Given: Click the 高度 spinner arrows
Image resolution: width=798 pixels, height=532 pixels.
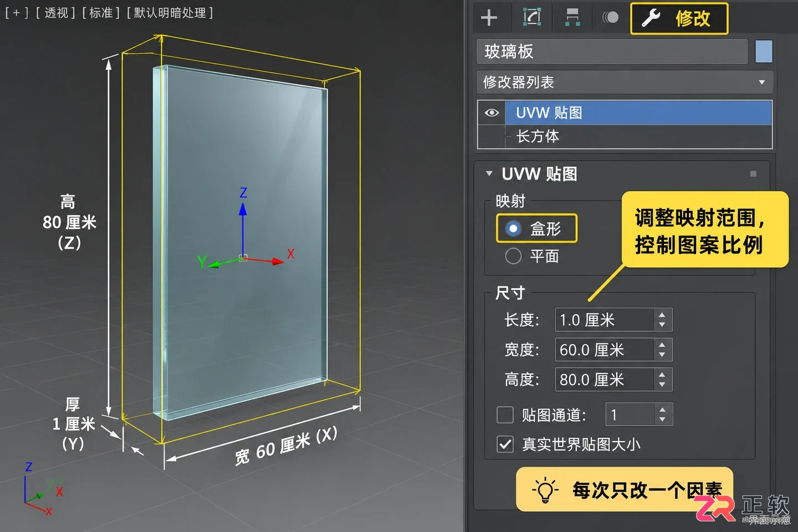Looking at the screenshot, I should tap(662, 380).
